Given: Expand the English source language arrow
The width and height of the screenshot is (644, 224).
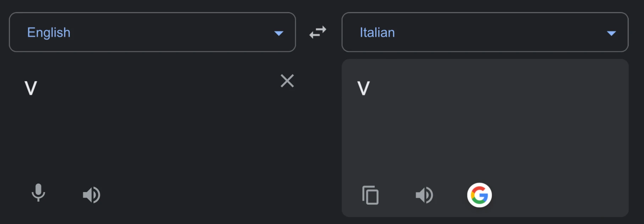Looking at the screenshot, I should pyautogui.click(x=279, y=33).
